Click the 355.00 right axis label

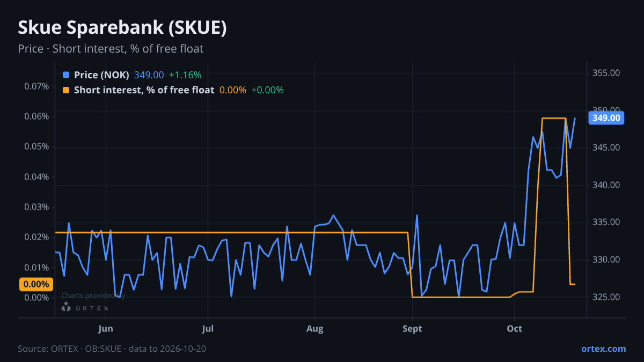tap(606, 72)
